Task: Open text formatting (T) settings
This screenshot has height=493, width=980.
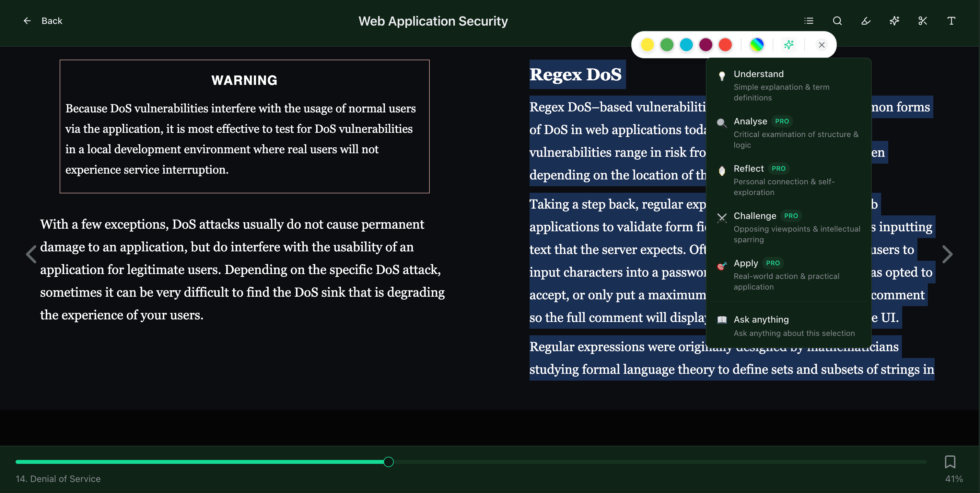Action: [951, 21]
